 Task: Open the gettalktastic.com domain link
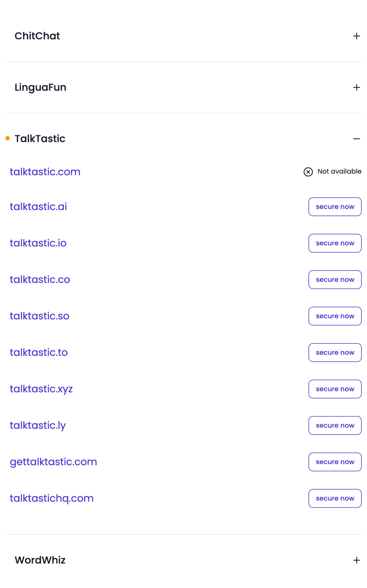coord(53,462)
